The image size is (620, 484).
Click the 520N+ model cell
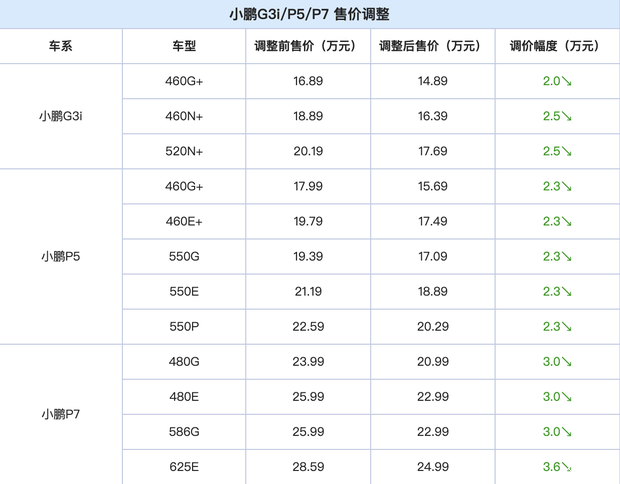click(x=184, y=151)
